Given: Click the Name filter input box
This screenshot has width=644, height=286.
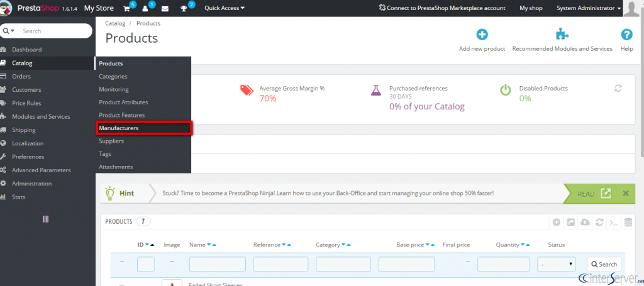Looking at the screenshot, I should pos(217,264).
